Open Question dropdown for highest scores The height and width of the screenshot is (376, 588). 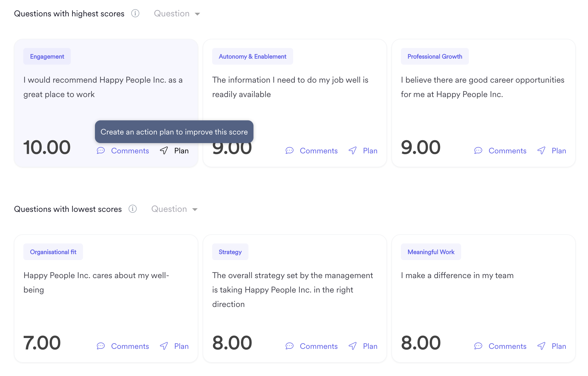coord(177,14)
